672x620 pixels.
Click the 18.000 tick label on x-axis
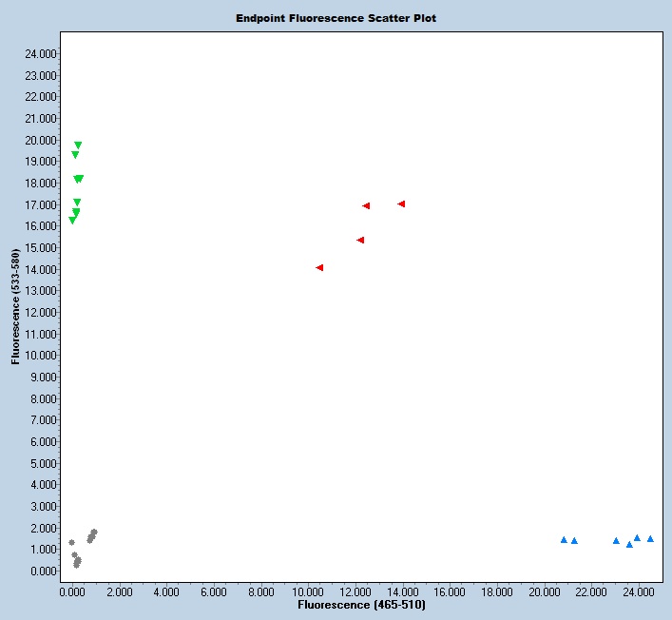(x=495, y=591)
